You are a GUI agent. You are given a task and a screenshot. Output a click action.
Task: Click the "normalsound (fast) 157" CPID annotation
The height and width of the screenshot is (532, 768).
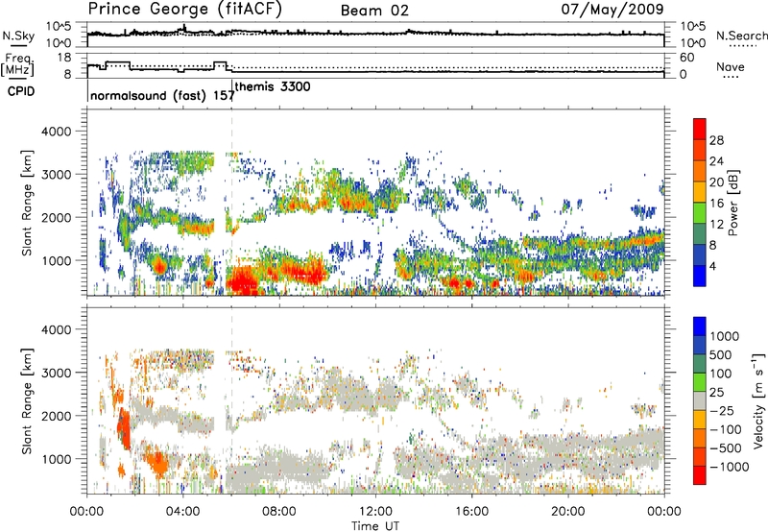tap(162, 95)
